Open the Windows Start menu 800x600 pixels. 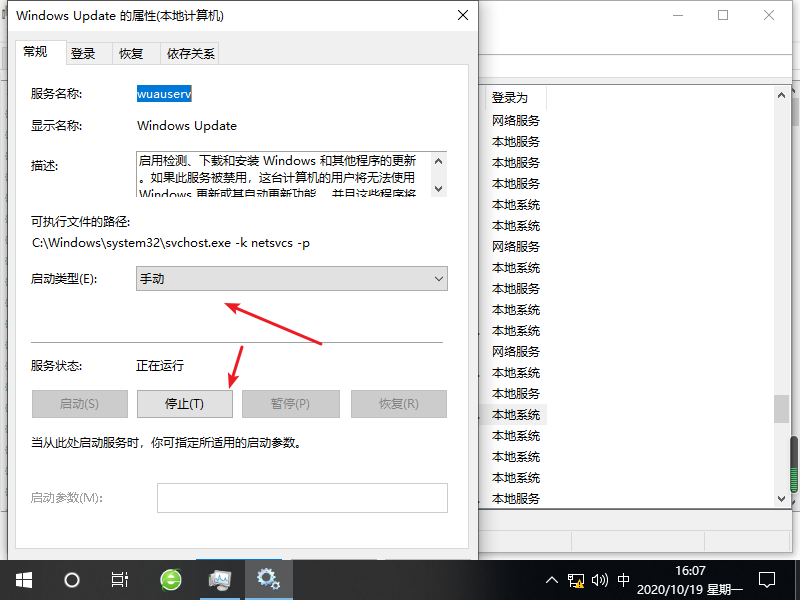click(23, 579)
